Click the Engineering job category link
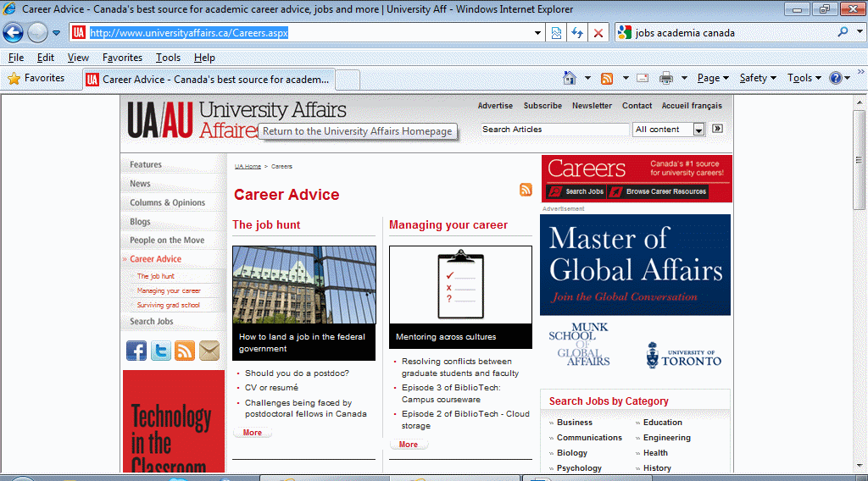868x481 pixels. (x=666, y=437)
